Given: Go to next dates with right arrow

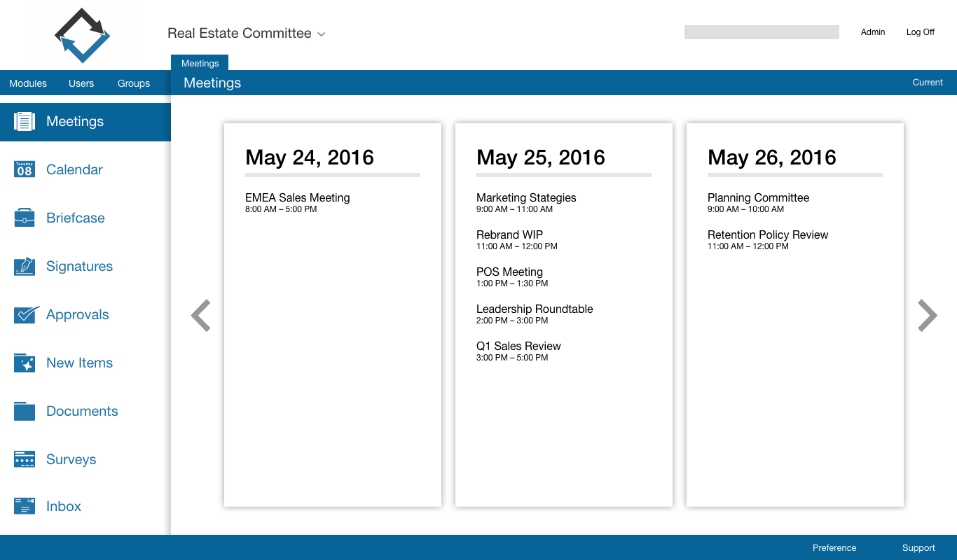Looking at the screenshot, I should (927, 315).
